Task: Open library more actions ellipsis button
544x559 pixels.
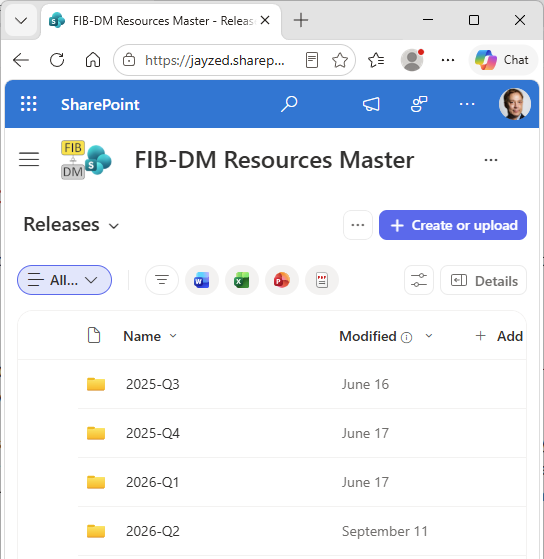Action: 358,225
